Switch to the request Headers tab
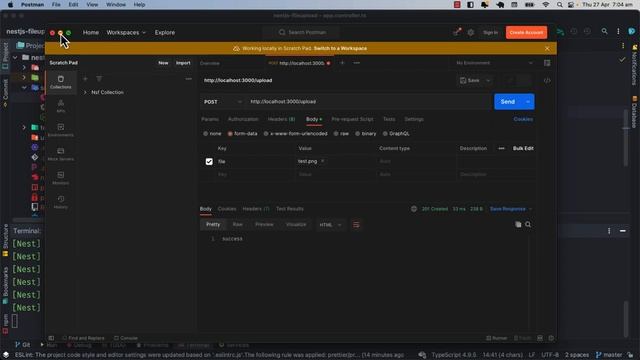The height and width of the screenshot is (360, 640). (x=281, y=119)
